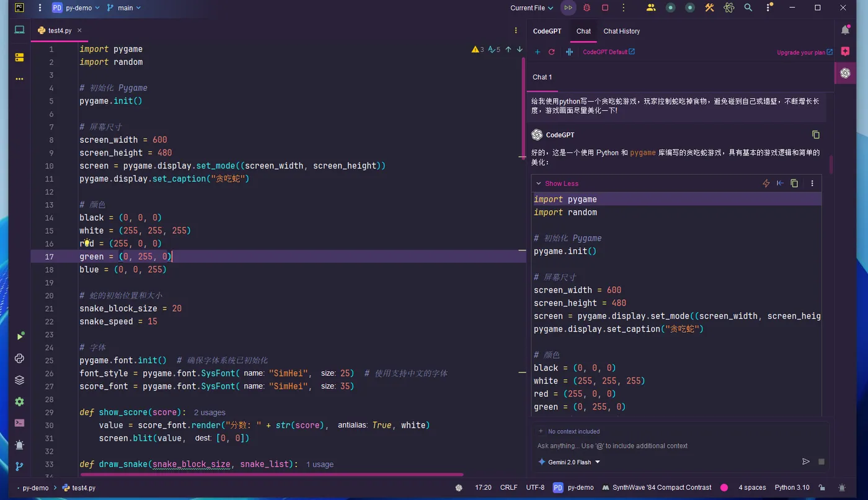Send the chat message
This screenshot has height=500, width=868.
806,462
